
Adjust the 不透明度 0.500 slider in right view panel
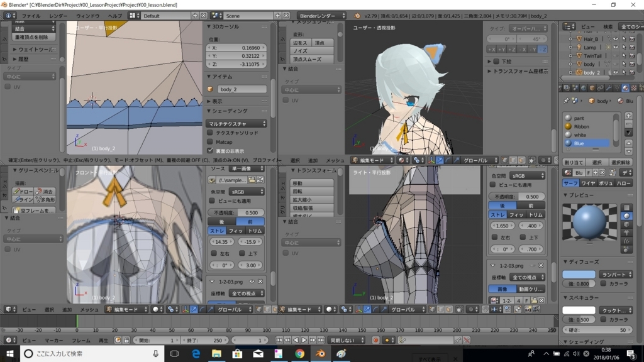tap(516, 196)
